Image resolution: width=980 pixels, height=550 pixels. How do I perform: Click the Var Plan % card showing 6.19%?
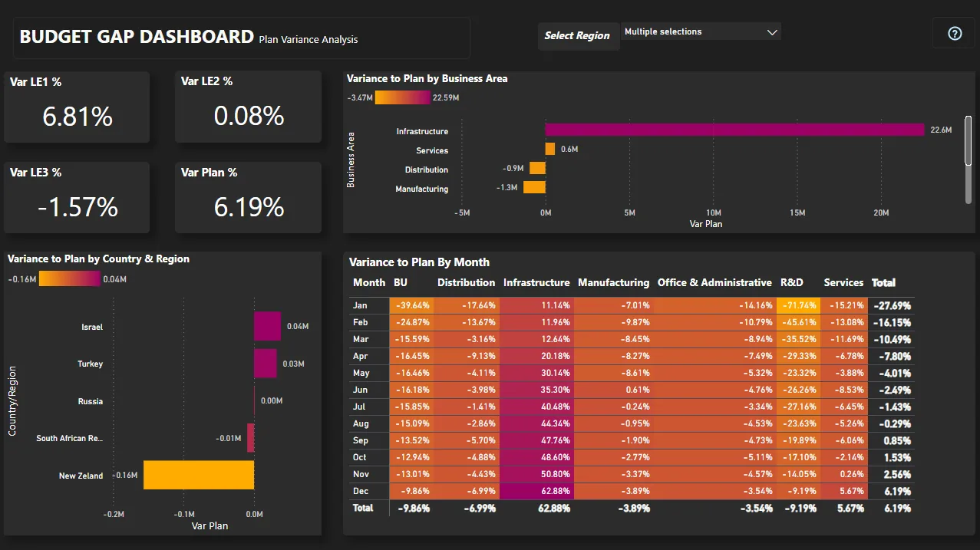tap(248, 197)
